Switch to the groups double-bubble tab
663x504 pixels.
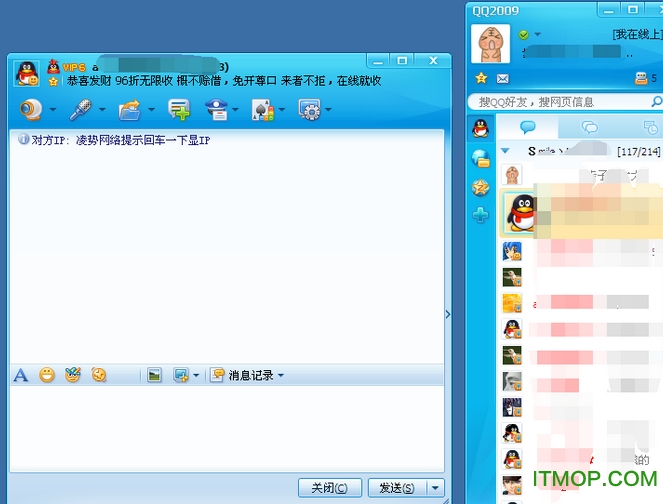[589, 127]
